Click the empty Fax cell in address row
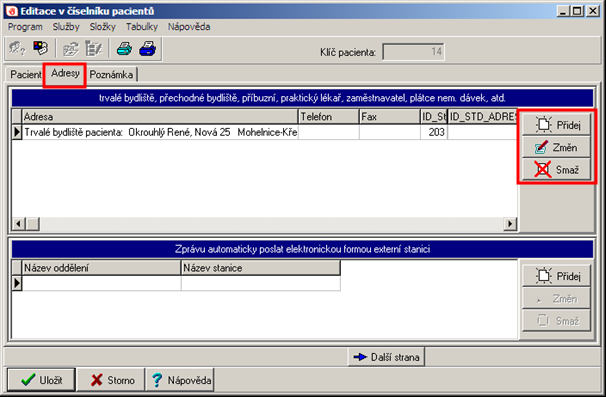The width and height of the screenshot is (606, 397). 390,132
